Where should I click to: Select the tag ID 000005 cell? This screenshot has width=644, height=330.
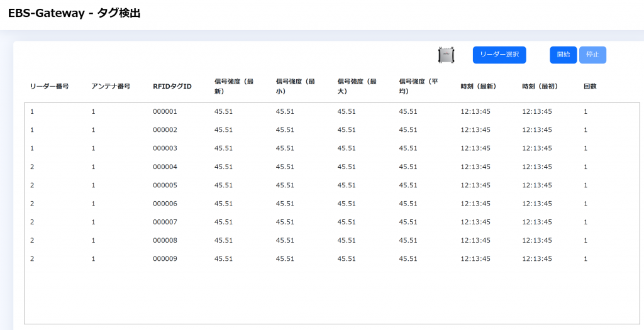pyautogui.click(x=165, y=185)
